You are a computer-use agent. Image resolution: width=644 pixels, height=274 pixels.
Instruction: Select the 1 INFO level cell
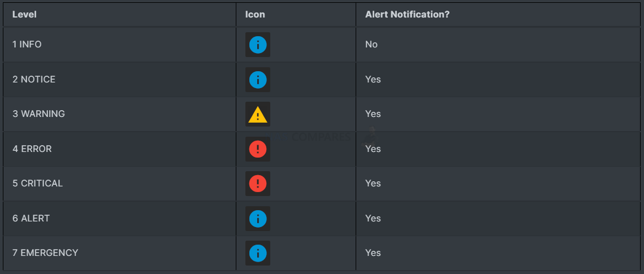click(x=119, y=44)
